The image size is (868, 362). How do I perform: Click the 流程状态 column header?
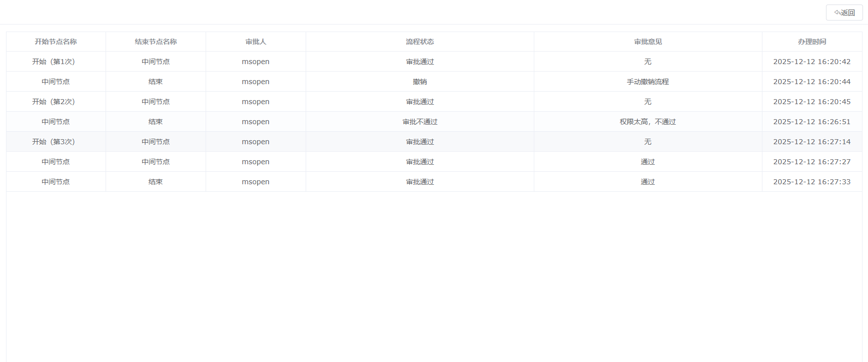(x=420, y=42)
